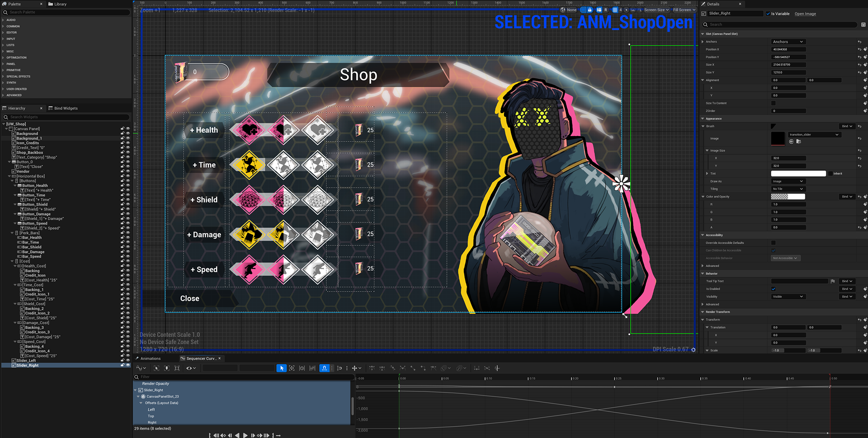Select Button_Health in the hierarchy tree
This screenshot has height=438, width=868.
click(35, 185)
